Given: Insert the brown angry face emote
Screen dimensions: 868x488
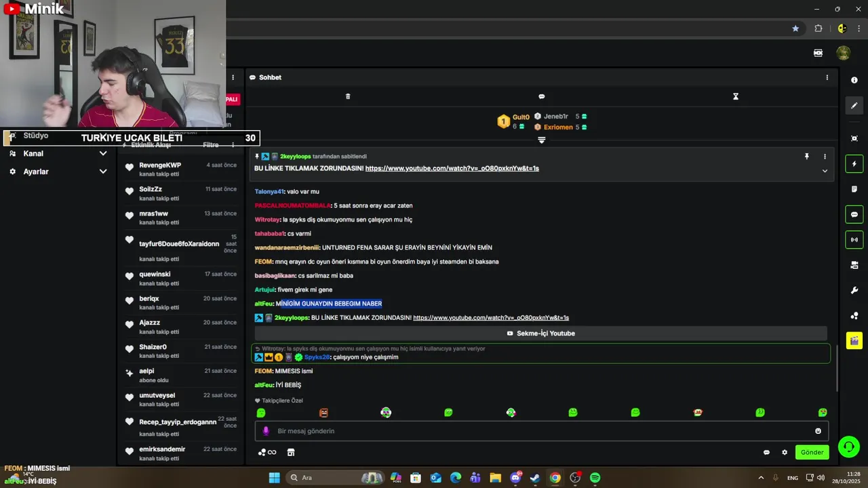Looking at the screenshot, I should coord(323,413).
